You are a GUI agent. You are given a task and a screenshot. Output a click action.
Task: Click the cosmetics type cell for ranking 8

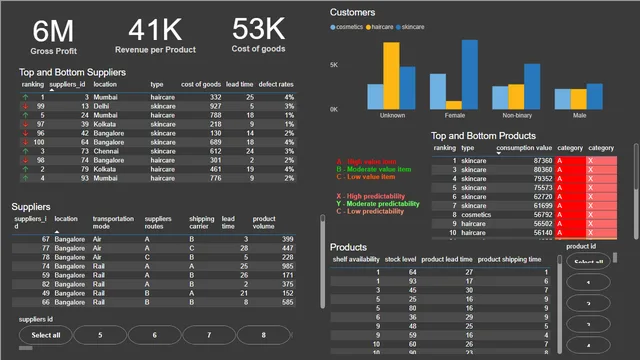tap(476, 215)
